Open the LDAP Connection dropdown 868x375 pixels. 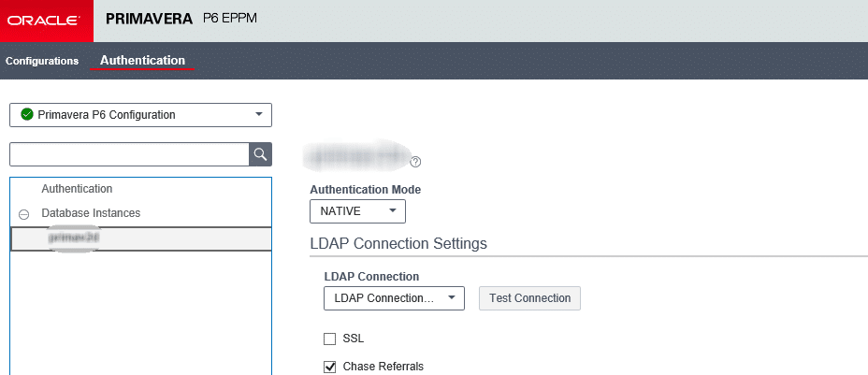[394, 298]
